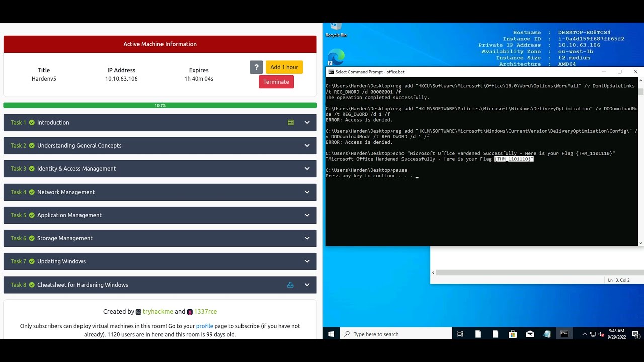The image size is (644, 362).
Task: Open the Recycle Bin desktop icon
Action: pos(336,30)
